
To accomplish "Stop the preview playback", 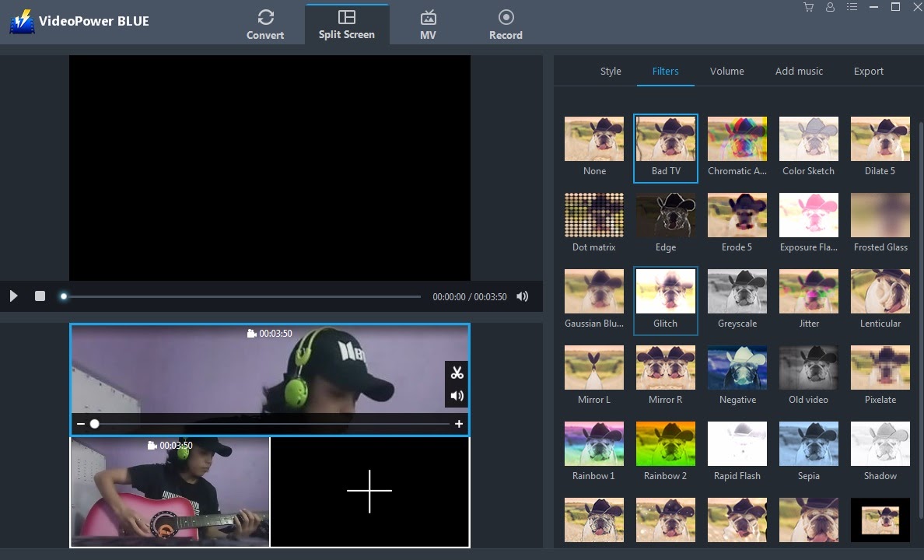I will coord(40,296).
